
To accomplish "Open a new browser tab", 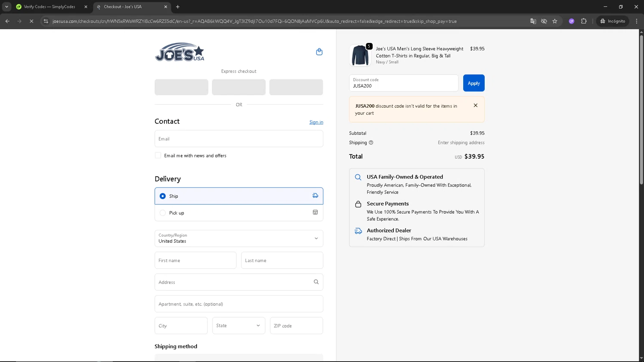I will 178,7.
